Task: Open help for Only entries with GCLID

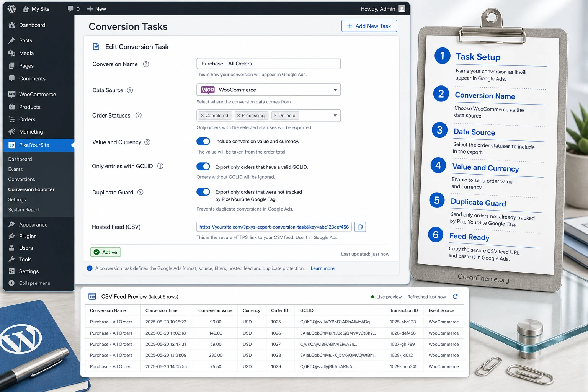Action: 160,166
